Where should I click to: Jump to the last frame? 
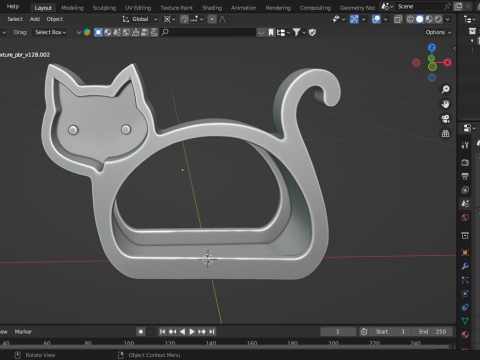[x=212, y=332]
